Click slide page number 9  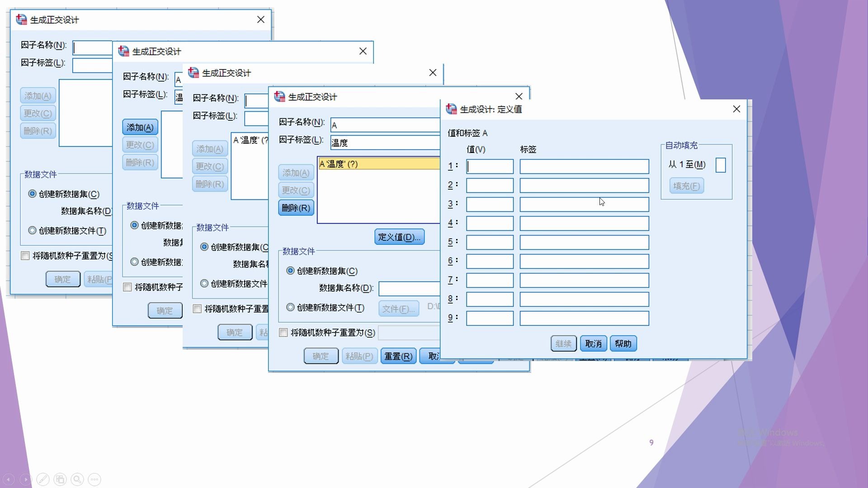click(x=651, y=442)
